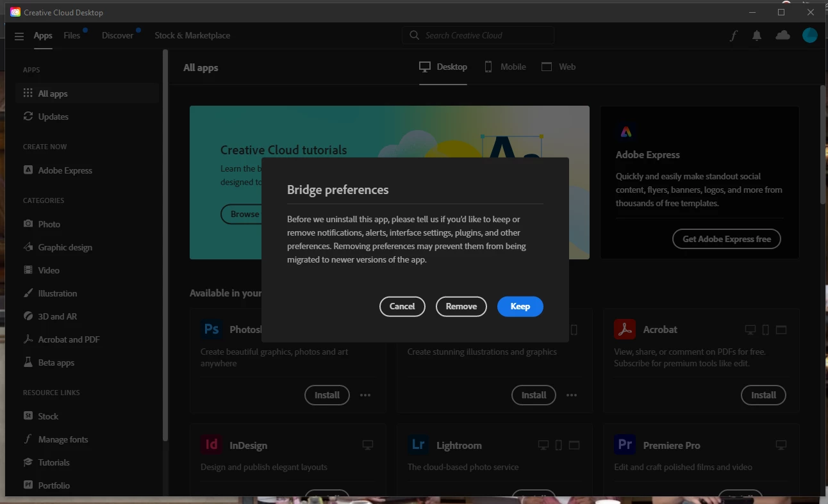Select All apps in sidebar
This screenshot has height=504, width=828.
point(87,93)
